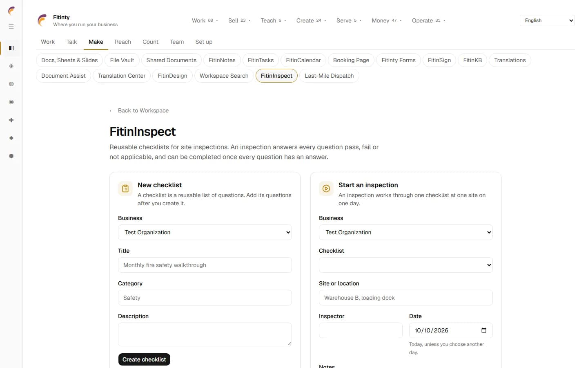Open the File Vault pill
The image size is (588, 368).
pos(122,60)
